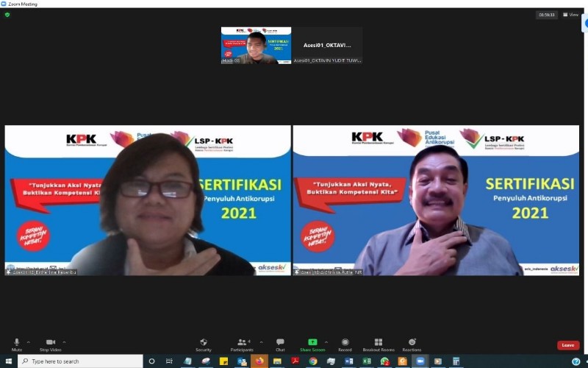Mute the microphone in Zoom
The width and height of the screenshot is (588, 368).
pos(16,344)
